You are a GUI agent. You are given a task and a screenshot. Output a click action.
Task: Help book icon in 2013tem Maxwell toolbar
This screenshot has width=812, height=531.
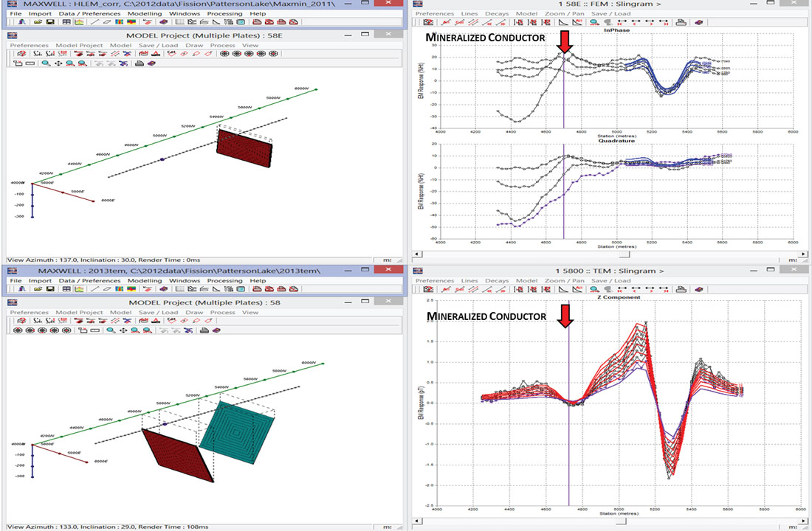164,289
